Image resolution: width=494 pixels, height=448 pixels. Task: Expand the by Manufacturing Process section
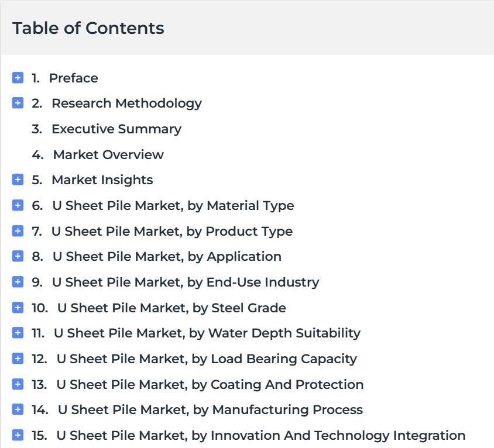(18, 409)
